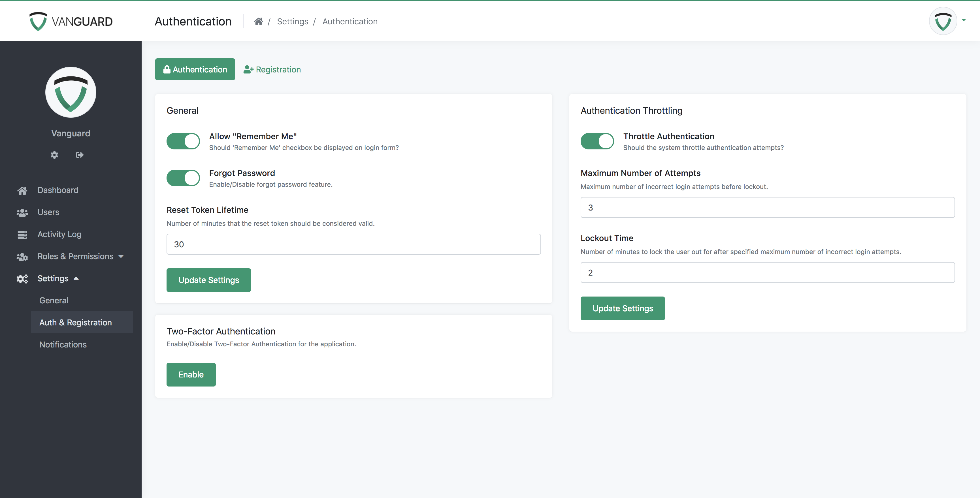Click the profile avatar gear icon

[54, 155]
